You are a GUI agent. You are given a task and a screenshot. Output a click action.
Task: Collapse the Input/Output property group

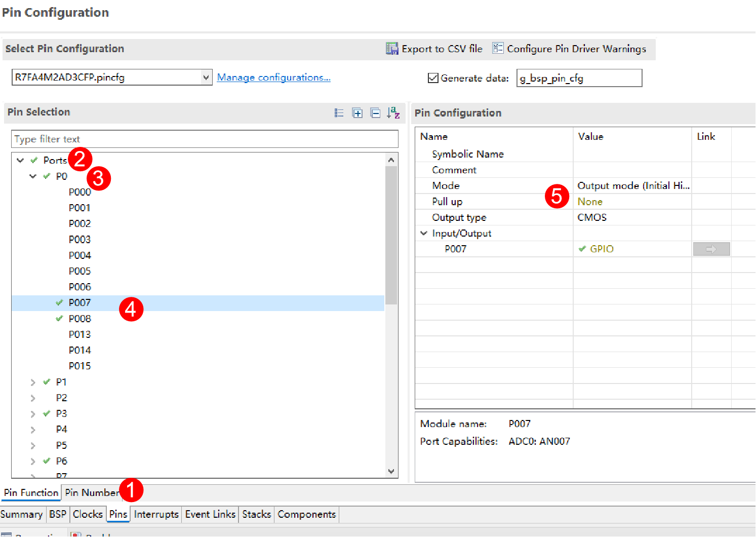[424, 233]
